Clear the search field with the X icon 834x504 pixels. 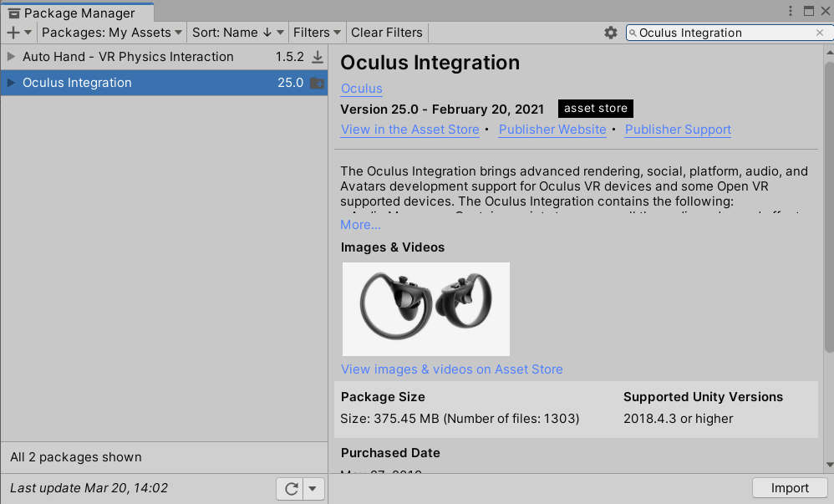[821, 33]
